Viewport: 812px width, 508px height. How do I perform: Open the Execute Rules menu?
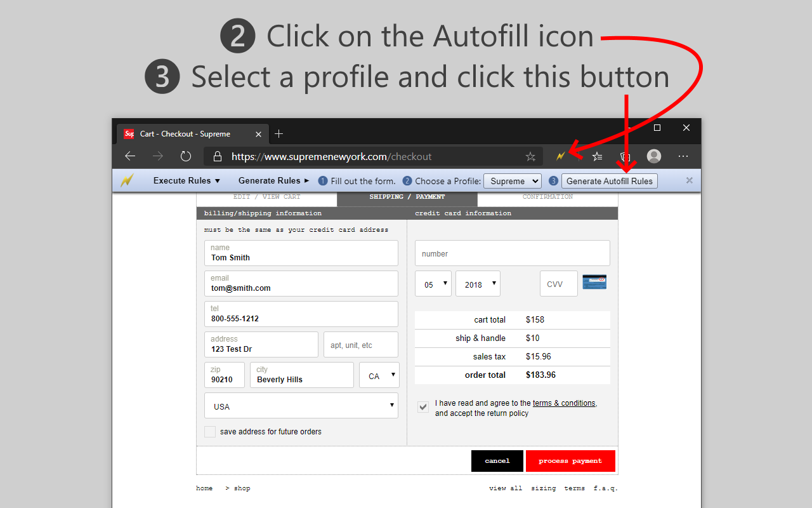point(186,180)
